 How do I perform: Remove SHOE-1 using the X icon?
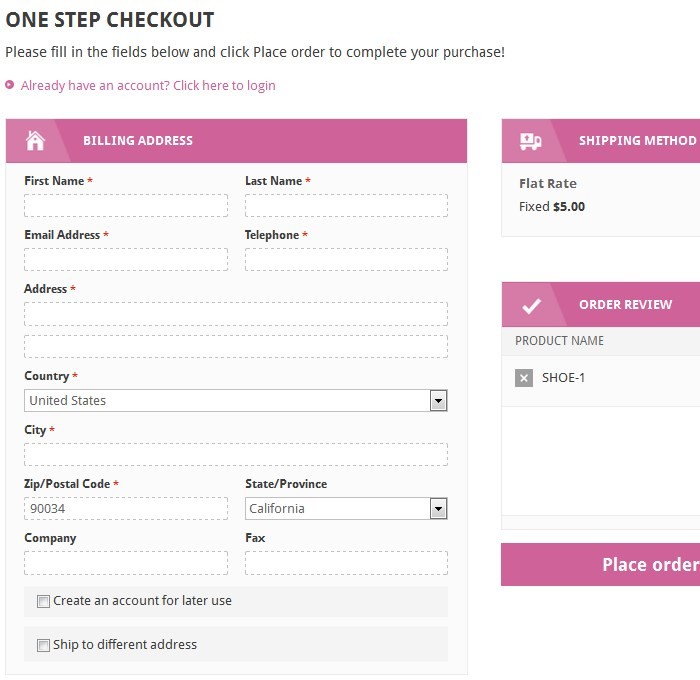524,378
